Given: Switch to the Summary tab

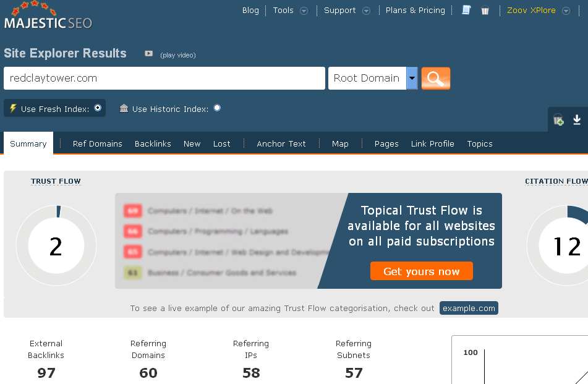Looking at the screenshot, I should click(28, 143).
